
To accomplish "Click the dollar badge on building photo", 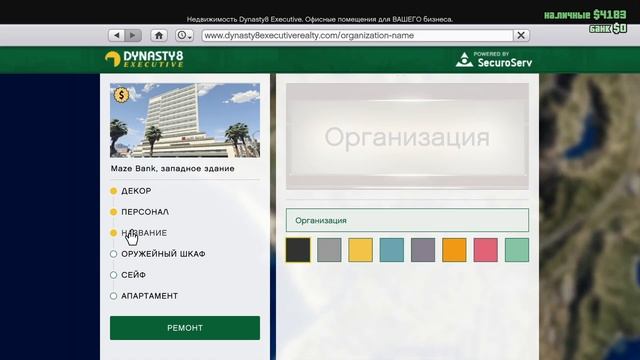I will click(x=121, y=95).
